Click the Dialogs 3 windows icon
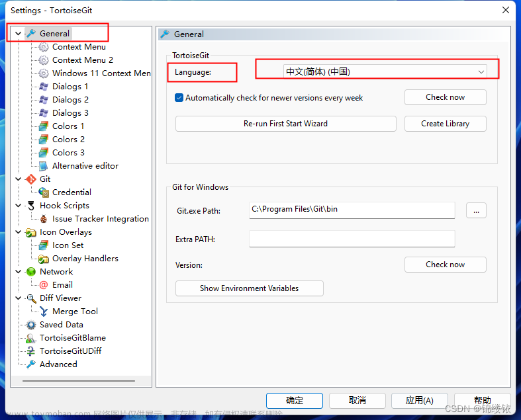 point(44,113)
